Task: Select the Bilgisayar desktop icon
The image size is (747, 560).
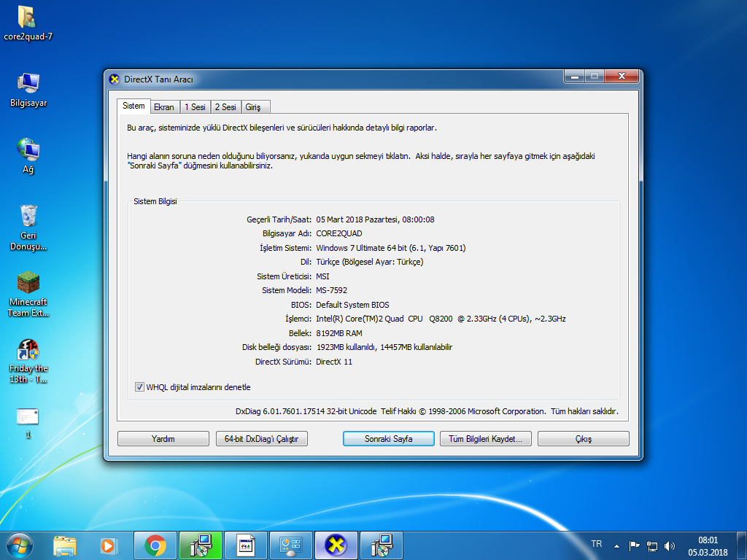Action: coord(28,90)
